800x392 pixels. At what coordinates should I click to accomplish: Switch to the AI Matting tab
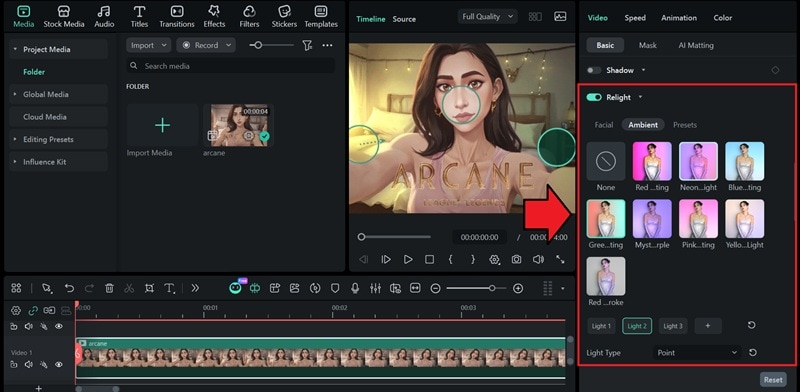pos(696,45)
